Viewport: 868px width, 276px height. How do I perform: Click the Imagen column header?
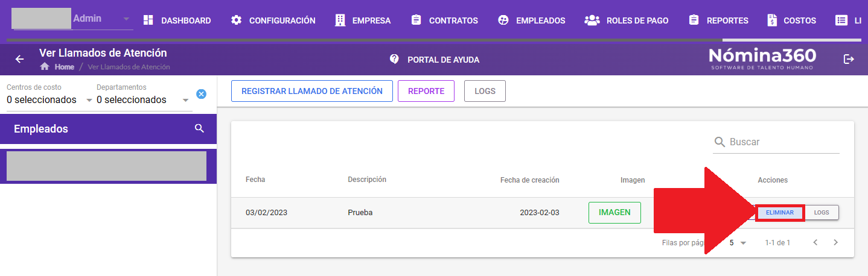click(633, 180)
